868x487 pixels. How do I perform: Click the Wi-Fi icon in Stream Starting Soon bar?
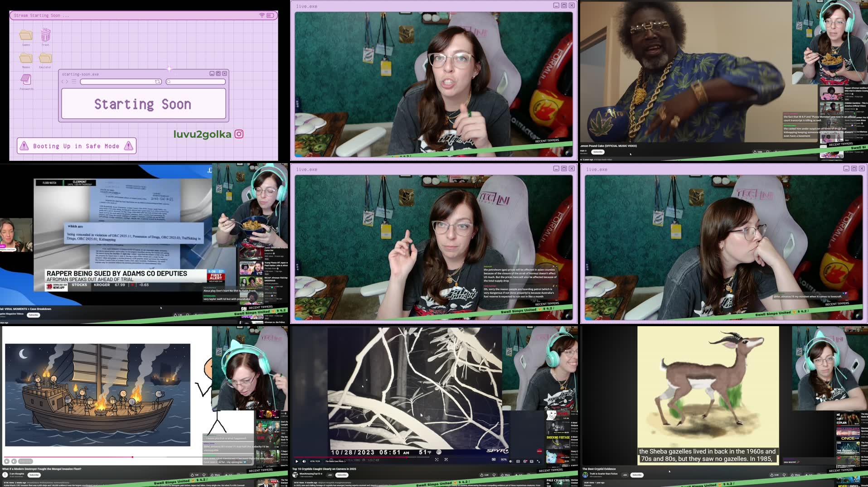(262, 15)
